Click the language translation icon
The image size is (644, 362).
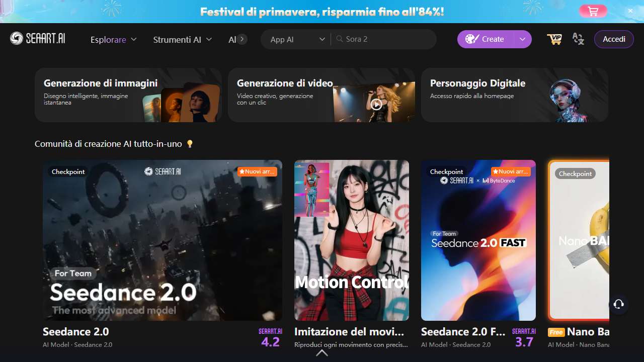click(578, 39)
